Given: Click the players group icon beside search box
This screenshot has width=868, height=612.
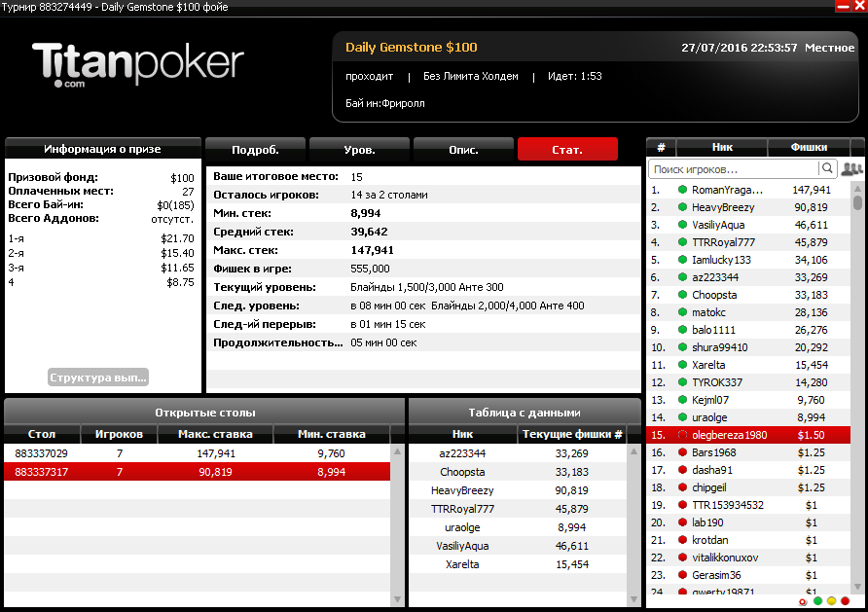Looking at the screenshot, I should pos(851,168).
